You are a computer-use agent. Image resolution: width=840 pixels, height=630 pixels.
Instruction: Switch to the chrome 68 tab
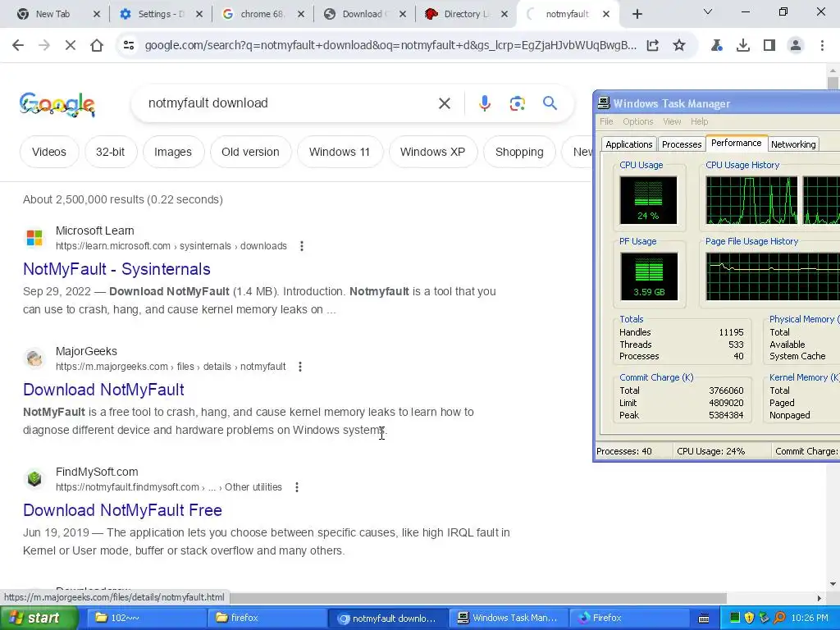pyautogui.click(x=256, y=15)
